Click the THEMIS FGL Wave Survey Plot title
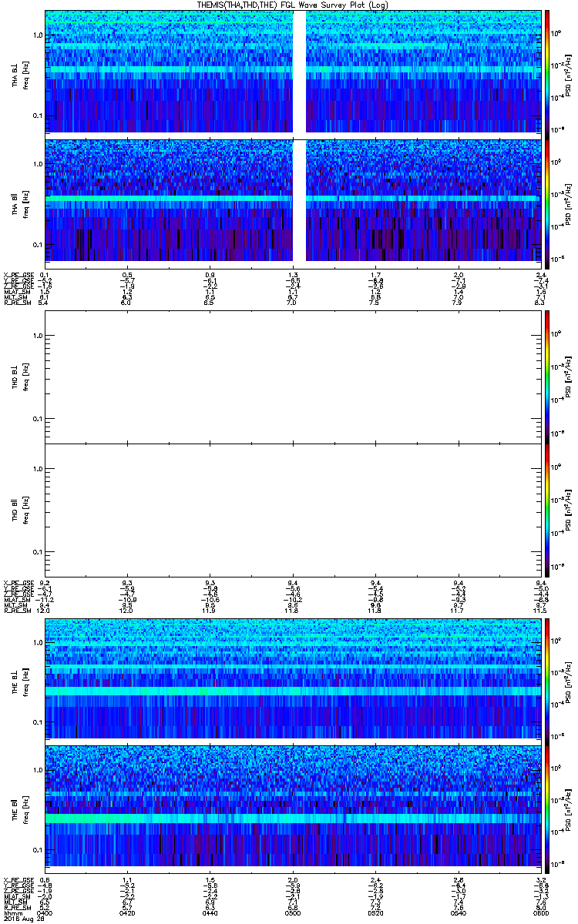The width and height of the screenshot is (578, 924). point(294,5)
